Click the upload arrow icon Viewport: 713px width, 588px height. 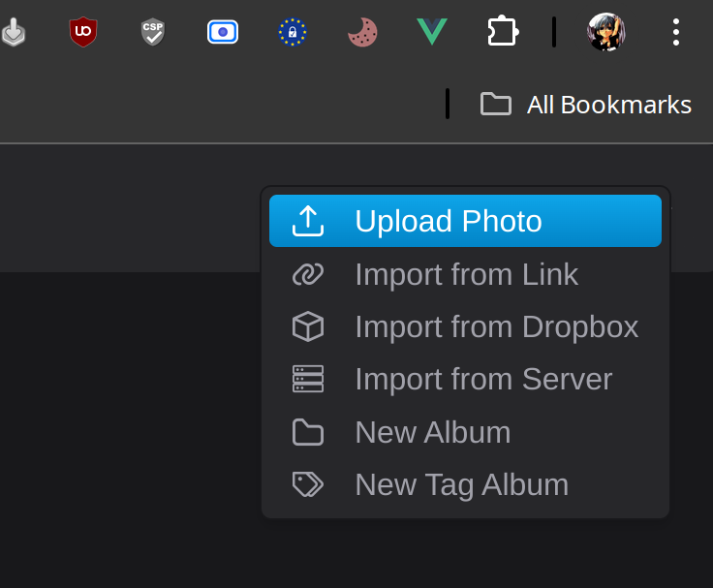point(308,221)
